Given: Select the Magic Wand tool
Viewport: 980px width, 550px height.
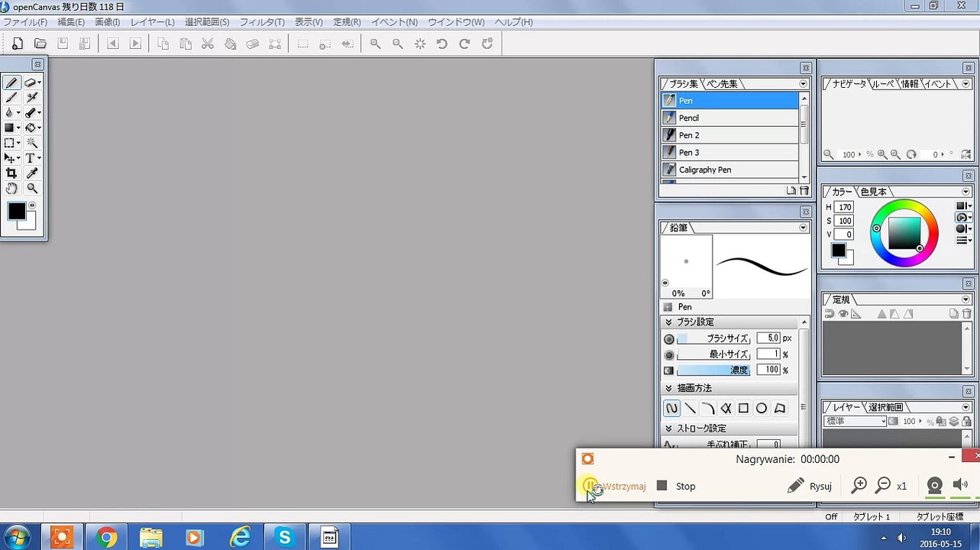Looking at the screenshot, I should pyautogui.click(x=32, y=143).
